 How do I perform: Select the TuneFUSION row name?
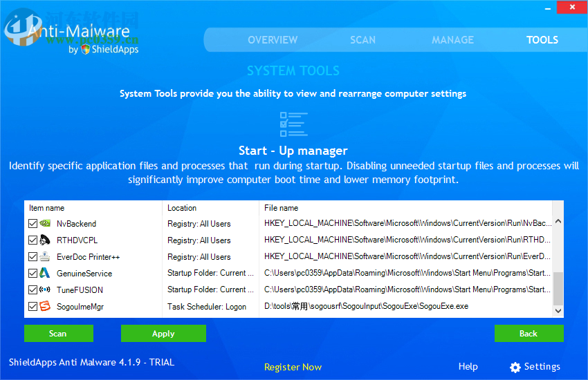(80, 289)
